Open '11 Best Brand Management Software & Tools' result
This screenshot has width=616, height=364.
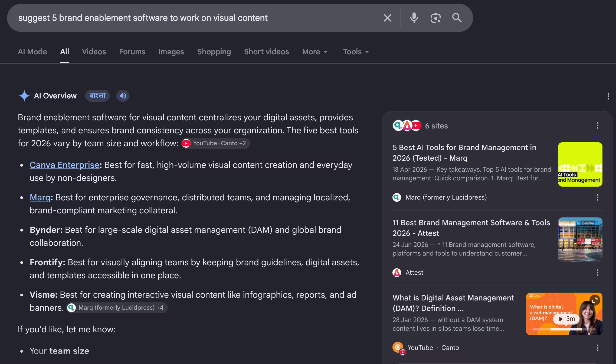coord(471,228)
